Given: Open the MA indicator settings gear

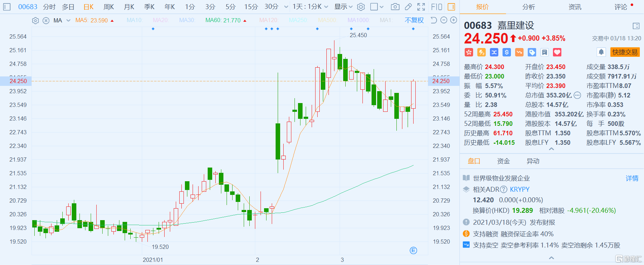Looking at the screenshot, I should 35,20.
